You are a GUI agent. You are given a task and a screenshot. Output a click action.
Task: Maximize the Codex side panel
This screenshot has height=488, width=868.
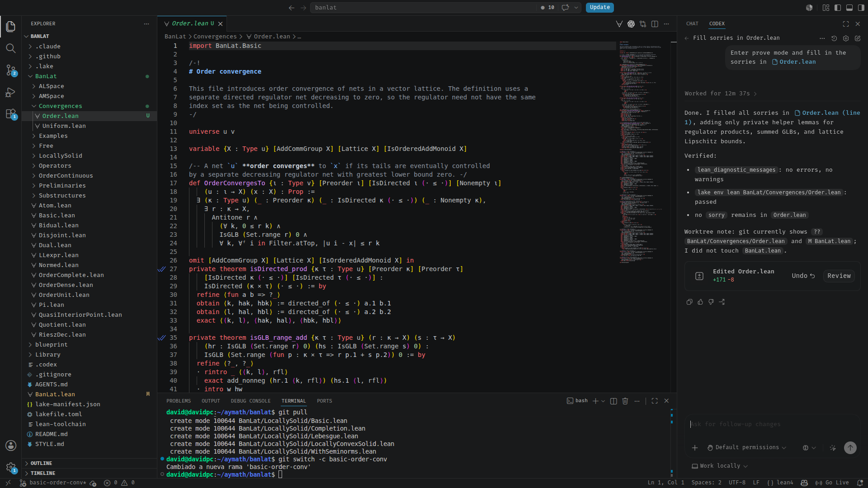click(x=846, y=24)
